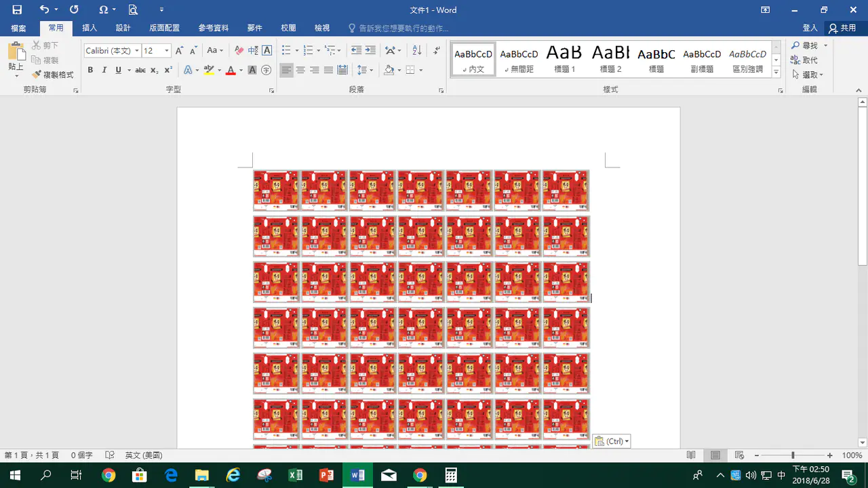Screen dimensions: 868x488
Task: Expand the styles gallery more button
Action: pyautogui.click(x=776, y=73)
